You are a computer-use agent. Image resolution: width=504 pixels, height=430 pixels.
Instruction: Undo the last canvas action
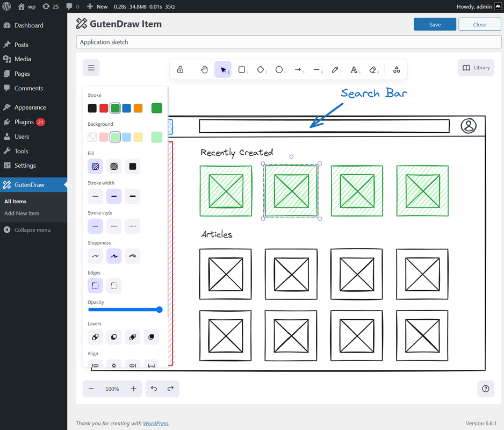click(x=154, y=389)
